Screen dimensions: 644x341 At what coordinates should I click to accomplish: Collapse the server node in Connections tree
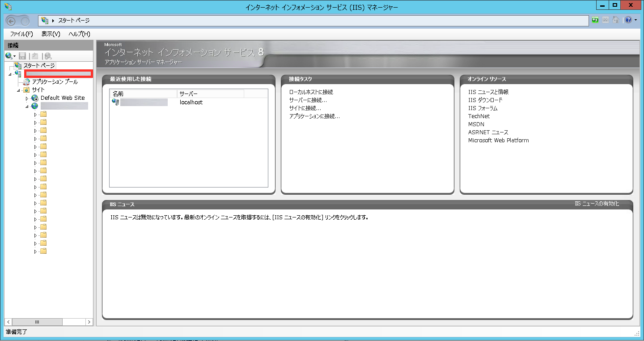(10, 74)
